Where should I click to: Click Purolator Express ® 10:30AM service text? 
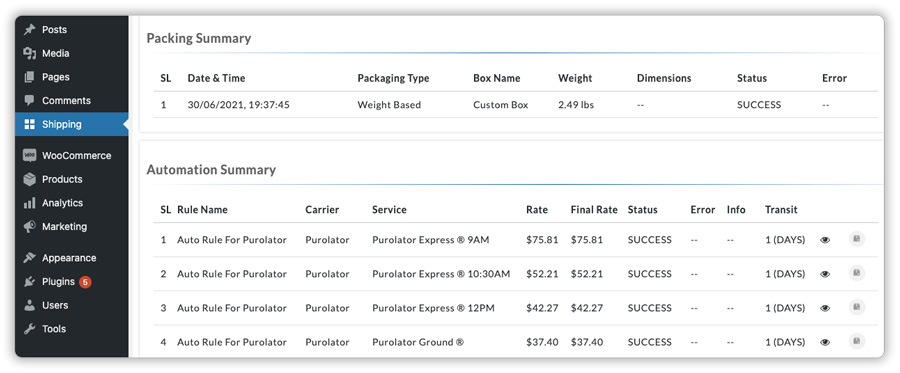click(x=441, y=274)
